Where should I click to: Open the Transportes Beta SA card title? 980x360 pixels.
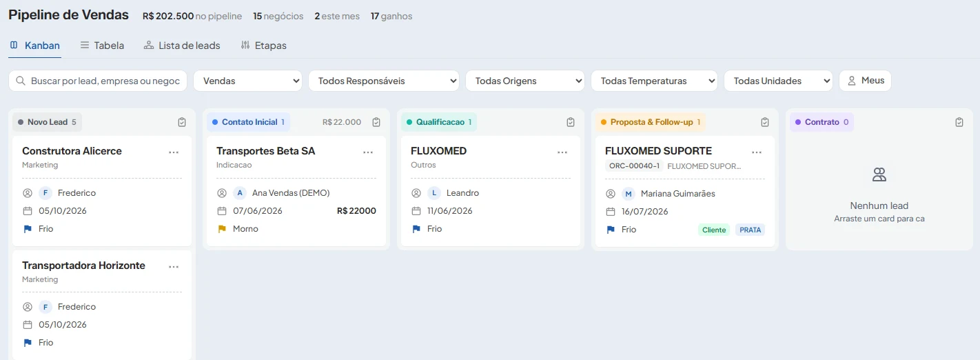pyautogui.click(x=265, y=151)
